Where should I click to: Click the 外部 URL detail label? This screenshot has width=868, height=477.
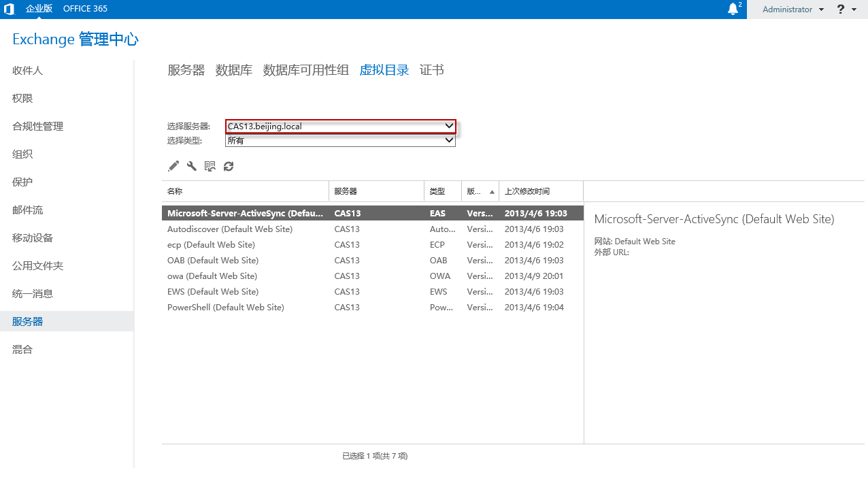tap(612, 252)
